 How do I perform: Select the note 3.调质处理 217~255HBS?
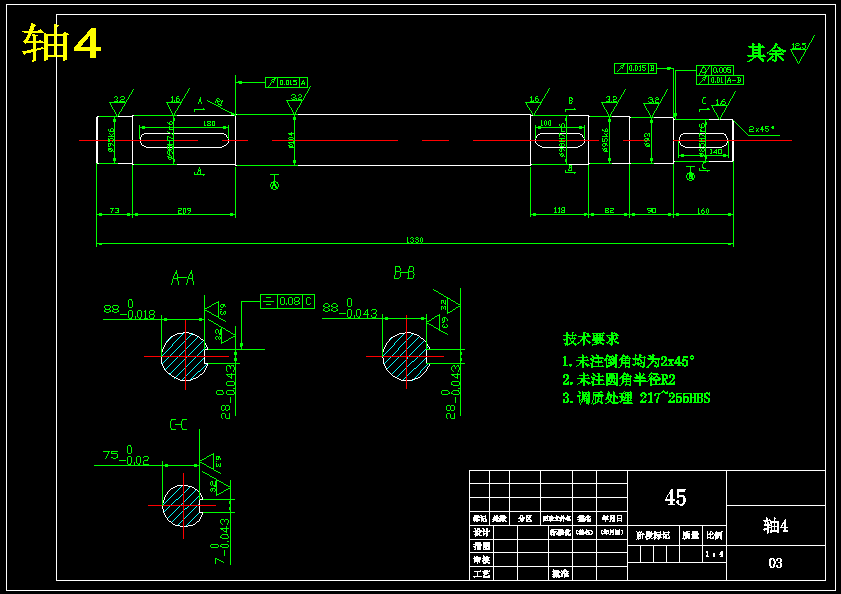[636, 398]
